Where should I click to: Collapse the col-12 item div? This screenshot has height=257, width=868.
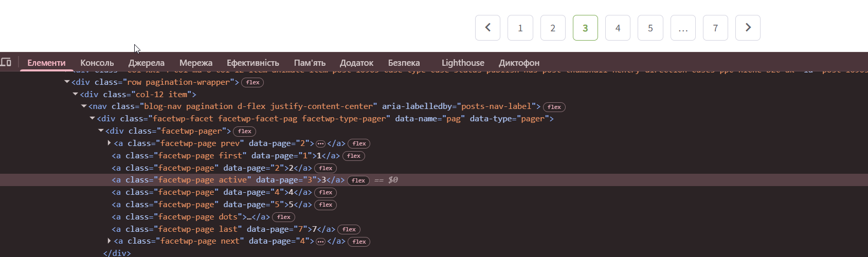coord(76,94)
